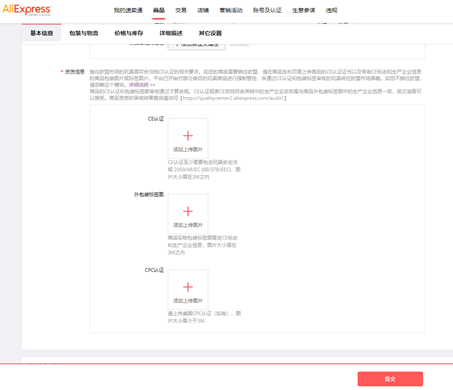Upload 外包装标签图 image using plus icon
The image size is (453, 390).
[x=188, y=211]
